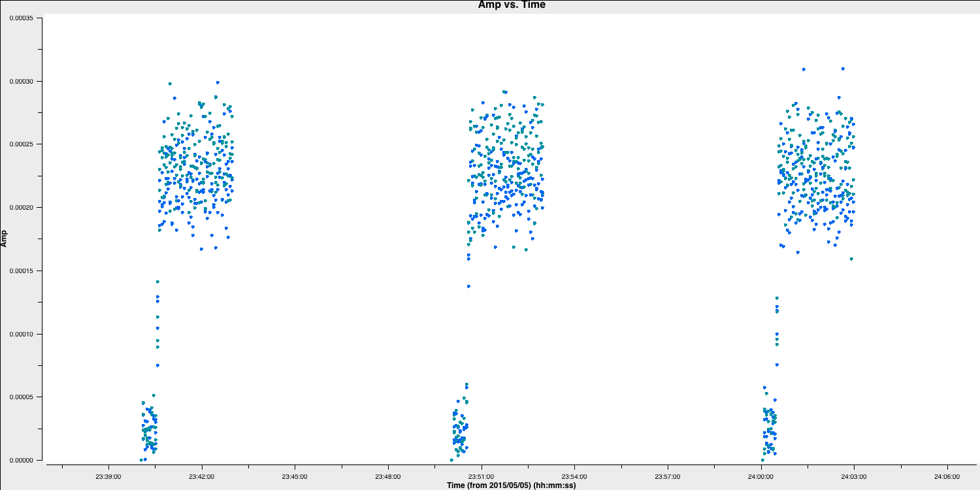This screenshot has height=490, width=980.
Task: Click the y-axis tick label 0.00015
Action: pyautogui.click(x=21, y=271)
